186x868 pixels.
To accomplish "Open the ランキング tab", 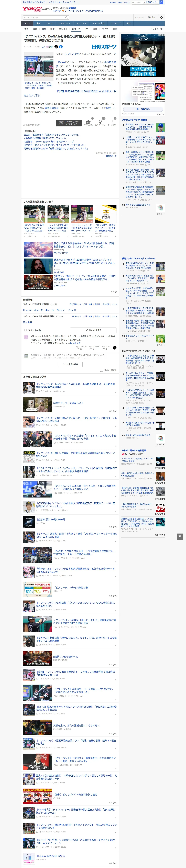I will [115, 24].
